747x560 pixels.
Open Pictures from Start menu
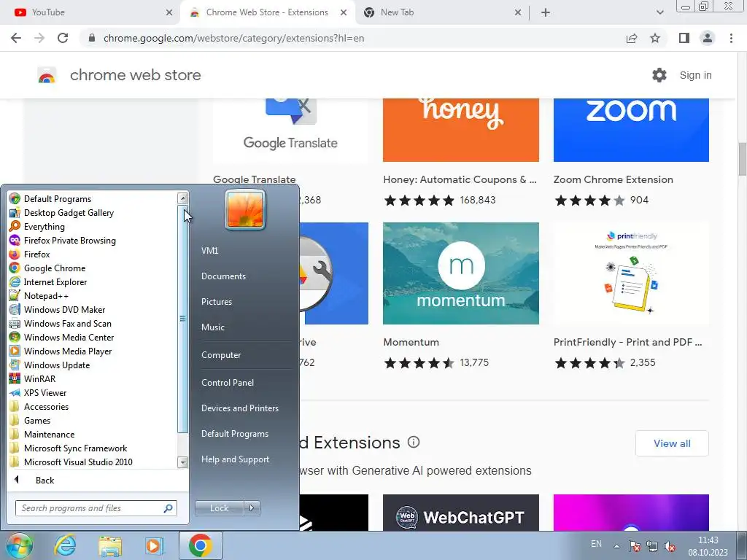click(216, 301)
